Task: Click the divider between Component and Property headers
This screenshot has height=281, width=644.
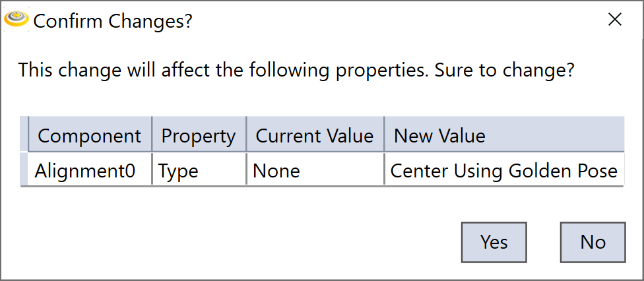Action: tap(152, 136)
